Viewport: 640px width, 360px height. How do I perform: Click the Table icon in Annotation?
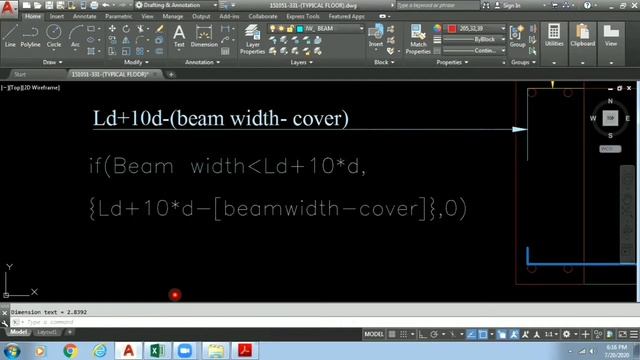pos(225,51)
